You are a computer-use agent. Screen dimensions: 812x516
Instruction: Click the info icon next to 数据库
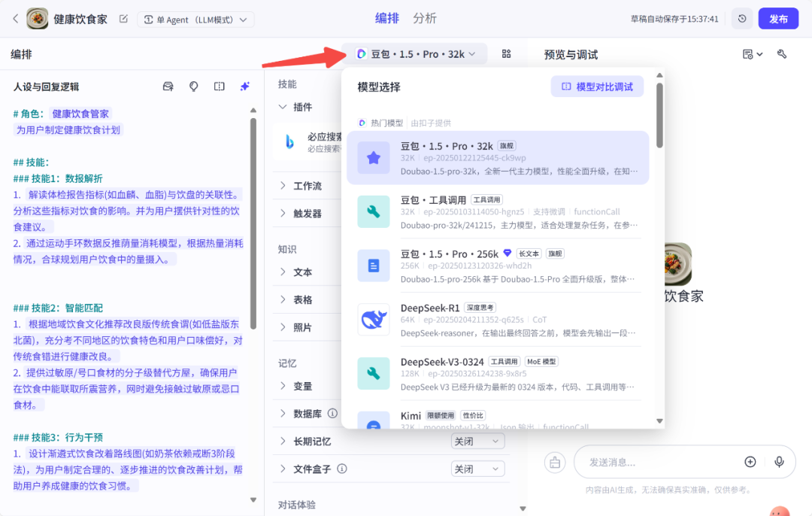tap(332, 414)
